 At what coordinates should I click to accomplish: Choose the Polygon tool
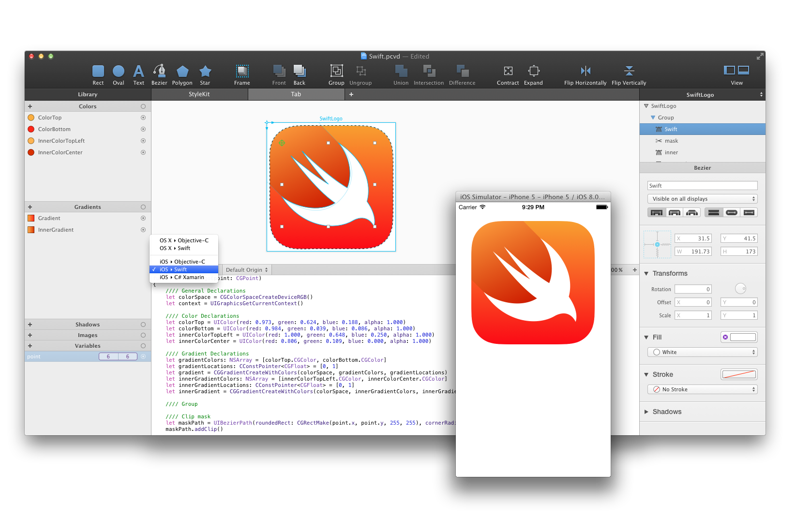pos(182,72)
